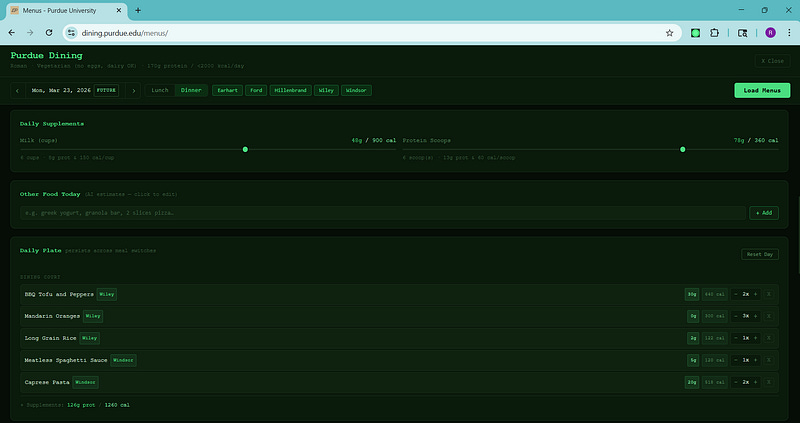This screenshot has height=423, width=800.
Task: Decrease Caprese Pasta quantity
Action: (x=735, y=382)
